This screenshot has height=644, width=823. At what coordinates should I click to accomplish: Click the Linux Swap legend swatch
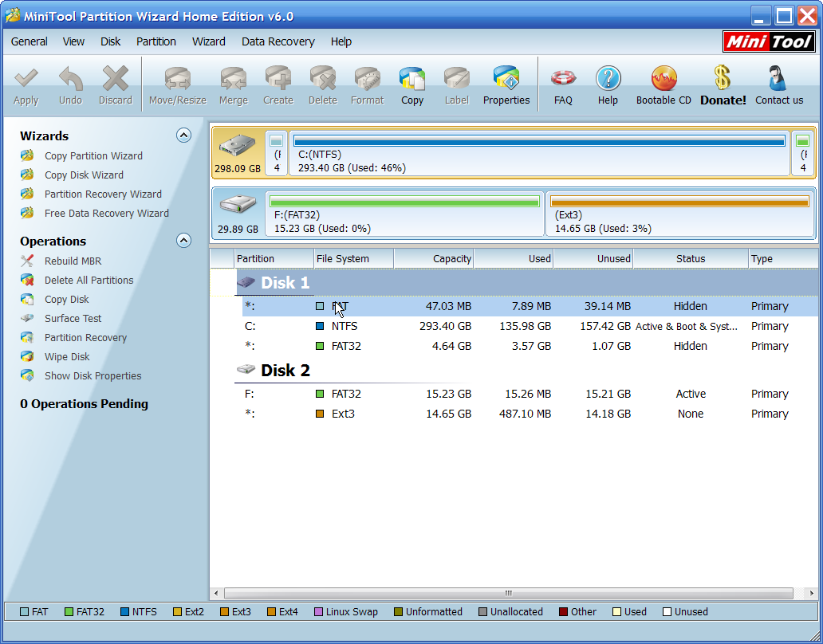click(x=318, y=612)
